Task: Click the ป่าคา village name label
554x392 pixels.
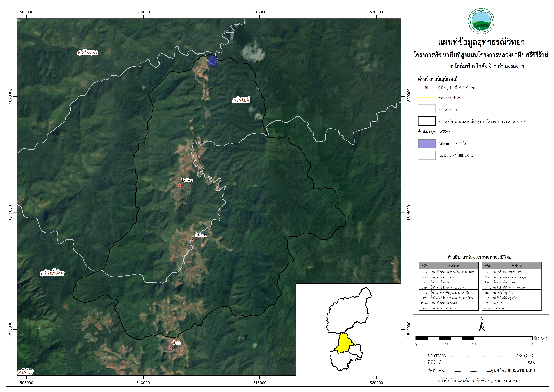Action: [x=176, y=343]
